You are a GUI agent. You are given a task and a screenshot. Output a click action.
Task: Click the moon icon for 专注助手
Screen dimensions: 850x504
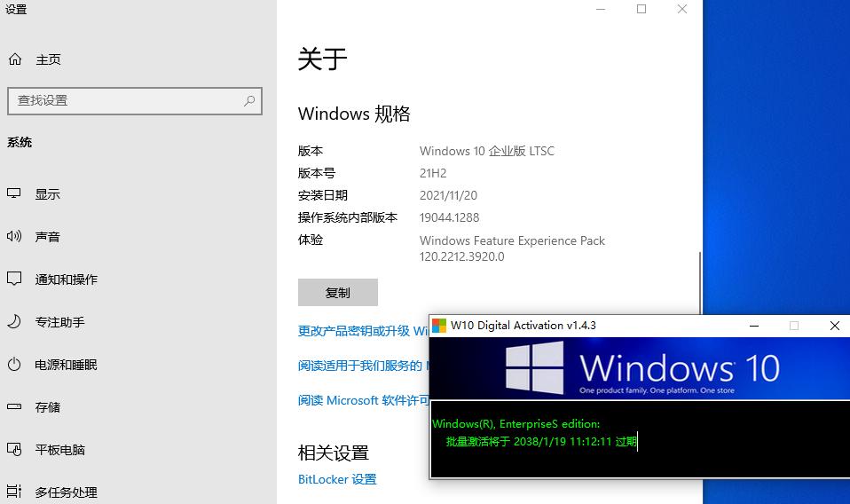tap(14, 321)
